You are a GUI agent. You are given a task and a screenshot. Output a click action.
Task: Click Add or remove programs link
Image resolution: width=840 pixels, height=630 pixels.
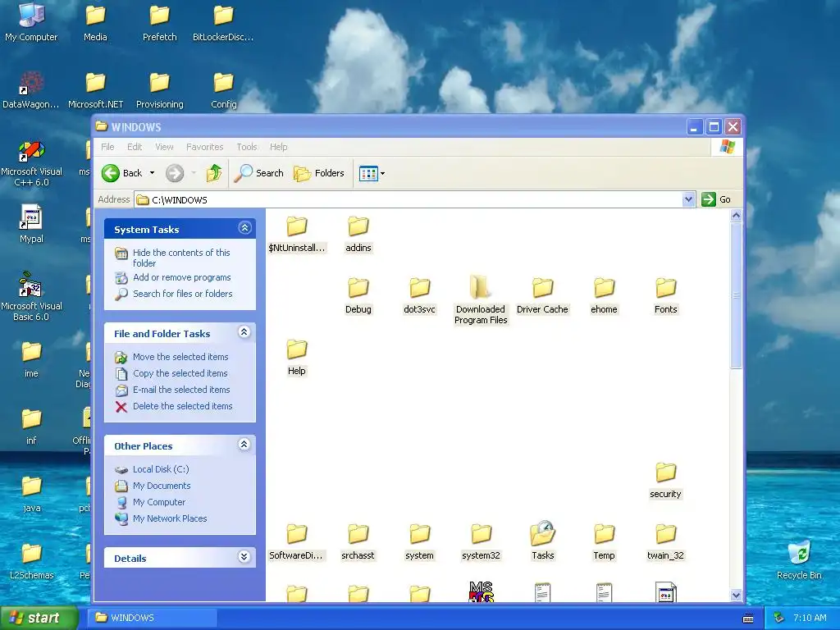pyautogui.click(x=181, y=277)
